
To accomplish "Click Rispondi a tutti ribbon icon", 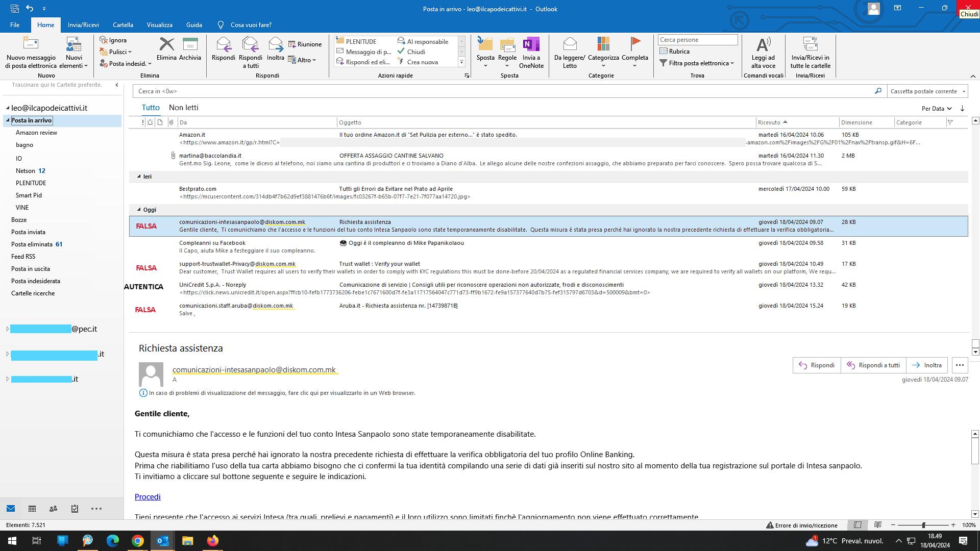I will [251, 44].
